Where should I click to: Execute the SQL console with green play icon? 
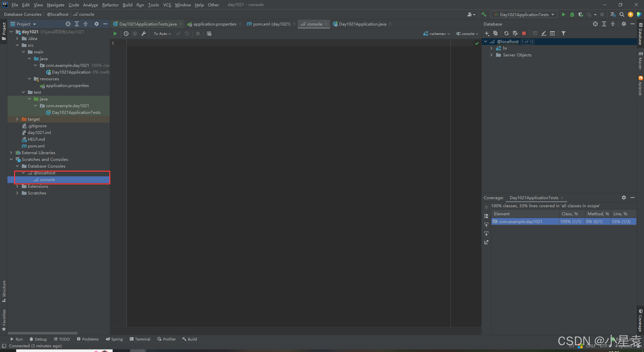coord(115,34)
